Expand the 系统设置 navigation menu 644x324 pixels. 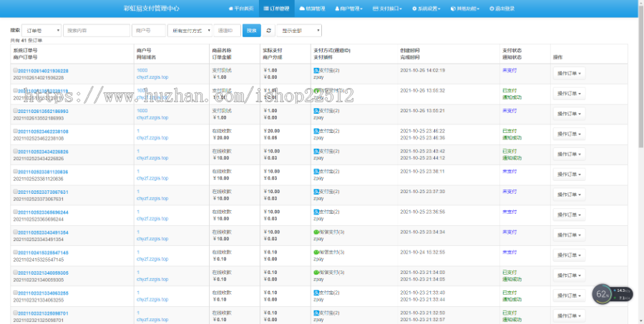pos(426,9)
